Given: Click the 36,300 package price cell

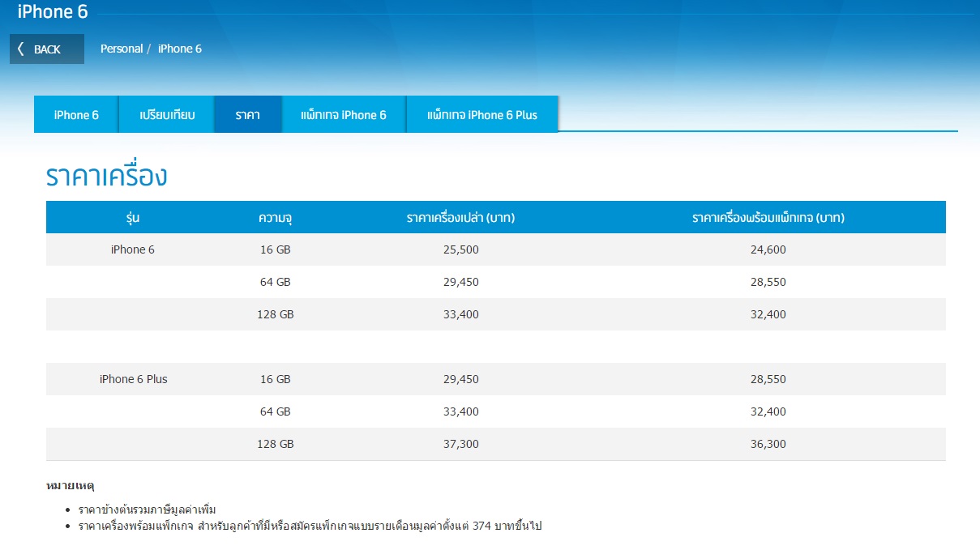Looking at the screenshot, I should 768,444.
